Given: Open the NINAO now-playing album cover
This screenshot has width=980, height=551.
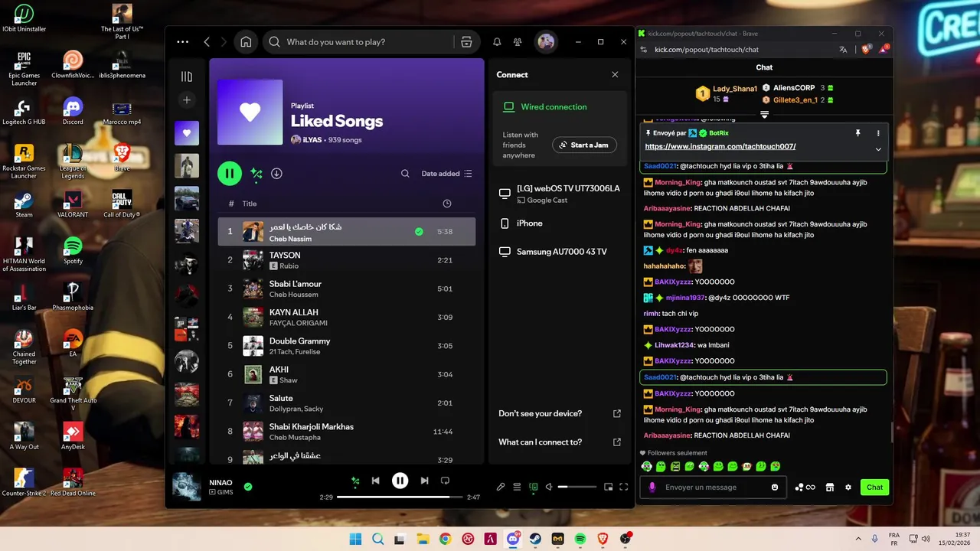Looking at the screenshot, I should click(x=186, y=487).
